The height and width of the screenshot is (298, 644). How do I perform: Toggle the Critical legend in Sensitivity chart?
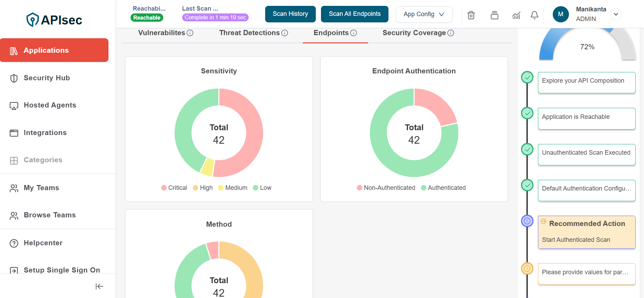pos(174,188)
